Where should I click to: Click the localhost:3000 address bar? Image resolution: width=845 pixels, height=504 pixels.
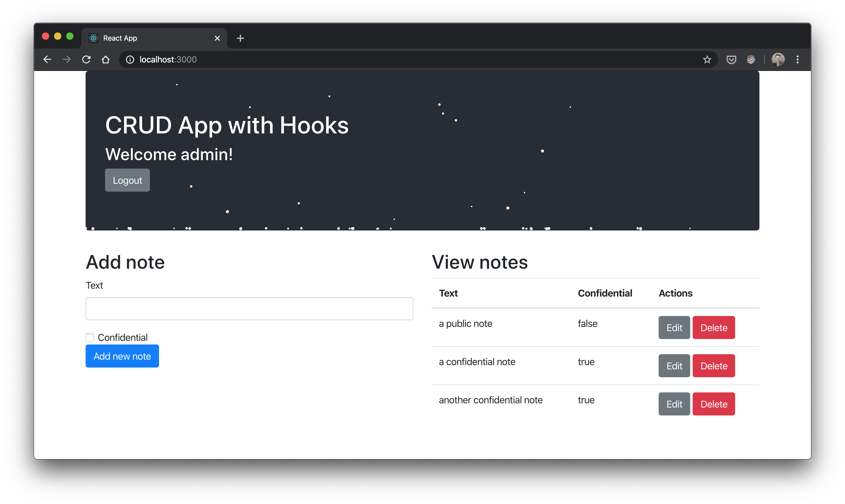click(x=418, y=59)
